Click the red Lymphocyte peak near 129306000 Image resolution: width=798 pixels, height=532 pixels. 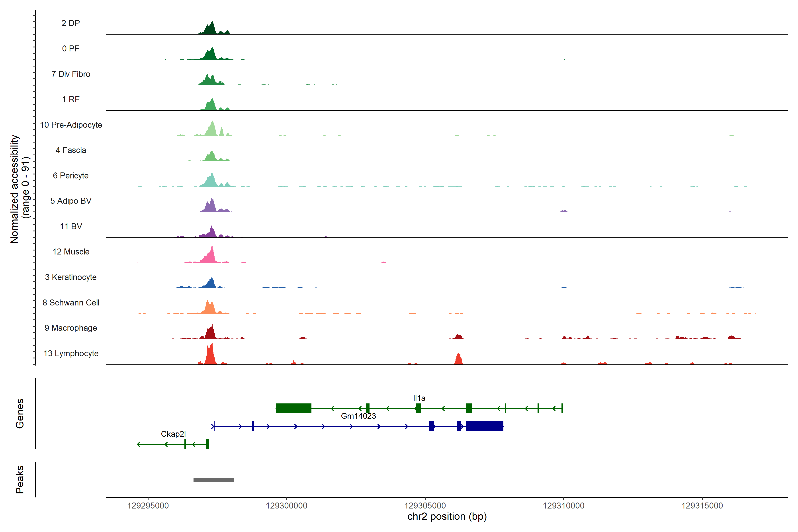458,360
